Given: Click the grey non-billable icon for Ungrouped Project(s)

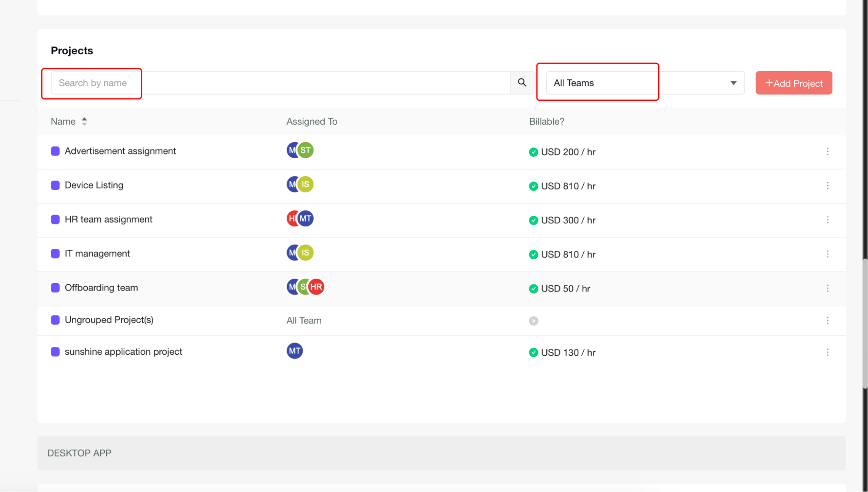Looking at the screenshot, I should 533,321.
